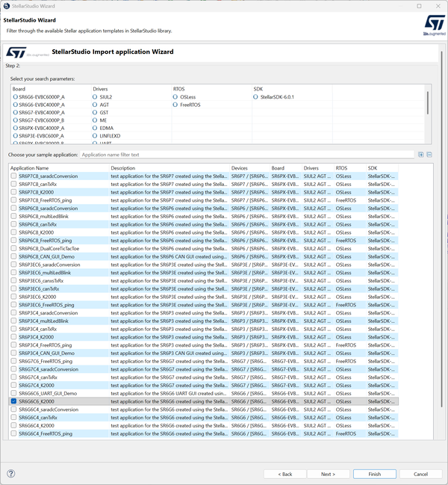The width and height of the screenshot is (448, 485).
Task: Check the SR6G7C6_FreeRTOS_ping application
Action: [x=13, y=361]
